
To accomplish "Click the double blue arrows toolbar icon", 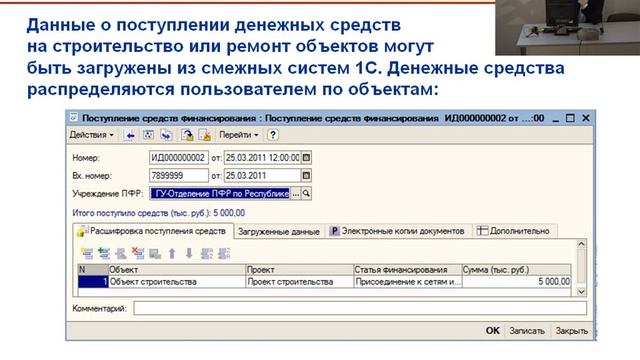I will pos(166,135).
